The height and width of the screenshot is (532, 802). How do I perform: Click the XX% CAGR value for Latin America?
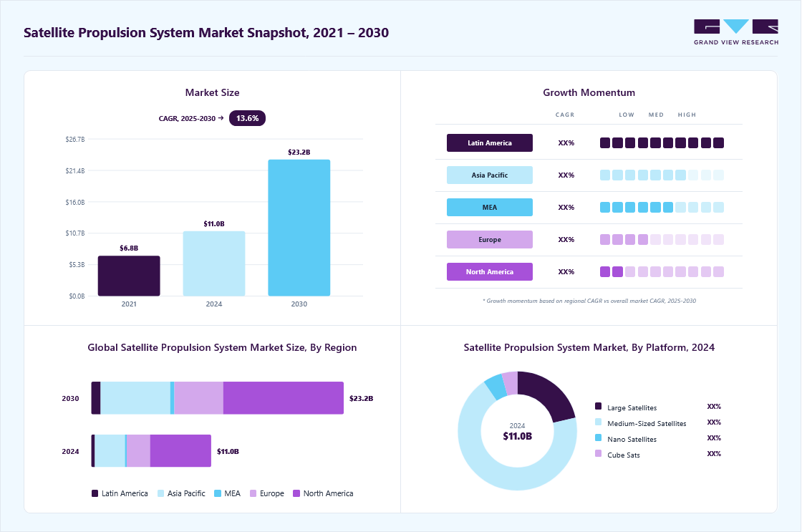(566, 142)
